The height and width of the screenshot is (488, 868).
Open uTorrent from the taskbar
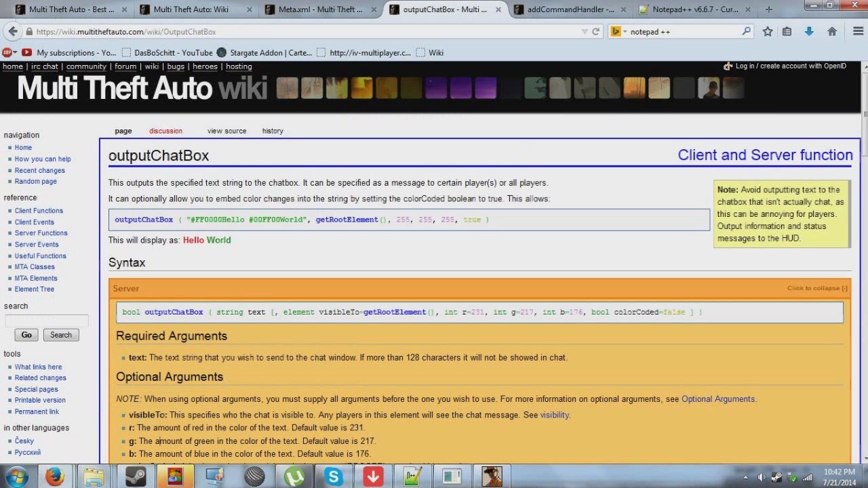(294, 476)
